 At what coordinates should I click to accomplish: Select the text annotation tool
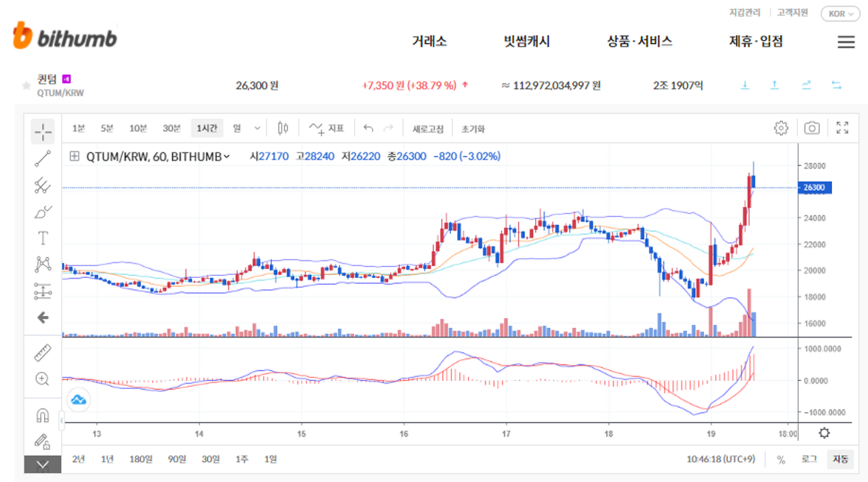click(x=43, y=238)
